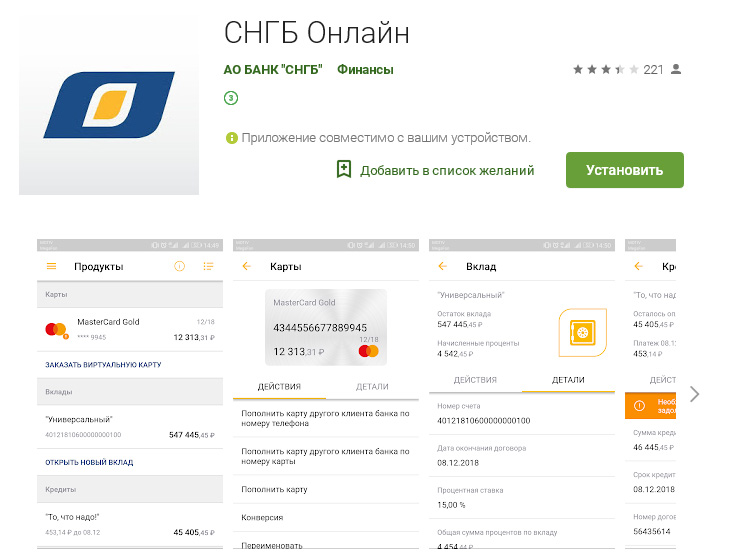Click ЗАКАЗАТЬ ВИРТУАЛЬНУЮ КАРТУ link
Image resolution: width=730 pixels, height=560 pixels.
[103, 364]
